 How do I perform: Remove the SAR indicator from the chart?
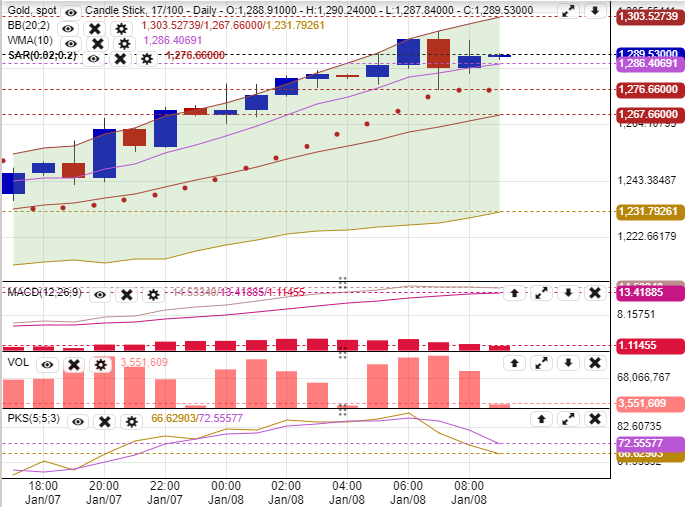(120, 59)
